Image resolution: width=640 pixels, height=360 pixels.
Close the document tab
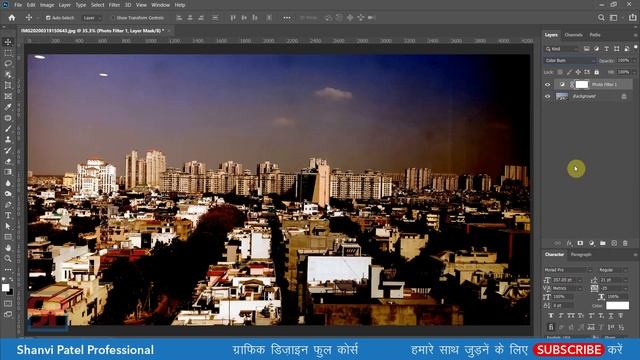[x=169, y=31]
